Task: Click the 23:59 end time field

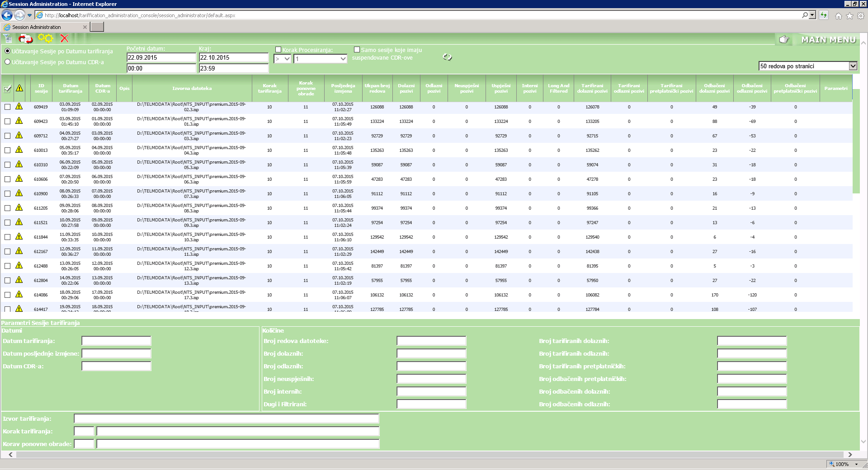Action: (234, 68)
